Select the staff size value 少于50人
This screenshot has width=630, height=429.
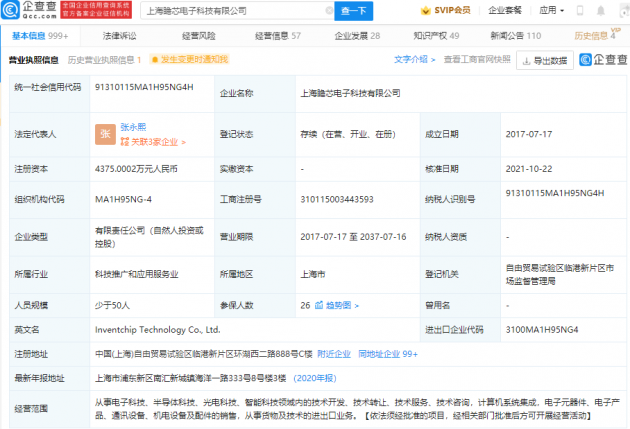click(112, 305)
